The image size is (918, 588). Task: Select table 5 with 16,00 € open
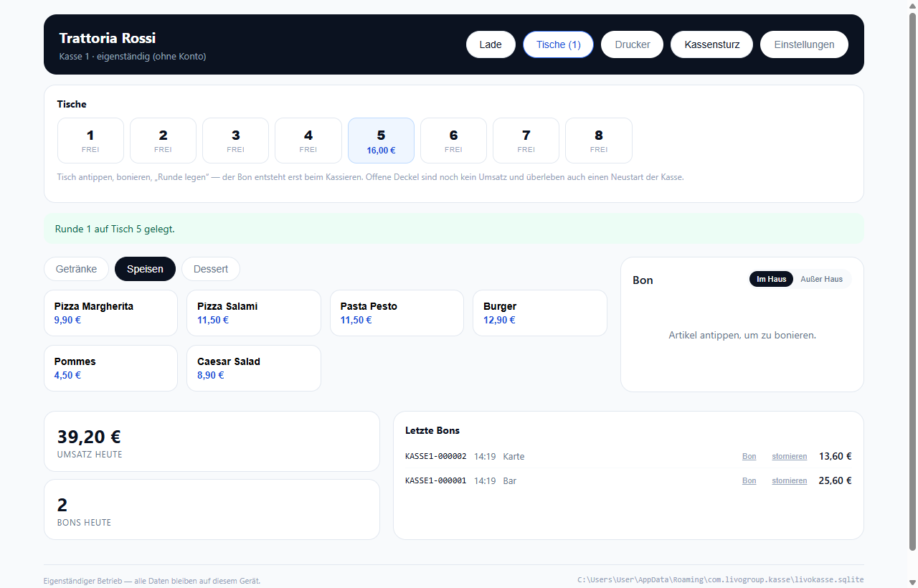point(381,141)
